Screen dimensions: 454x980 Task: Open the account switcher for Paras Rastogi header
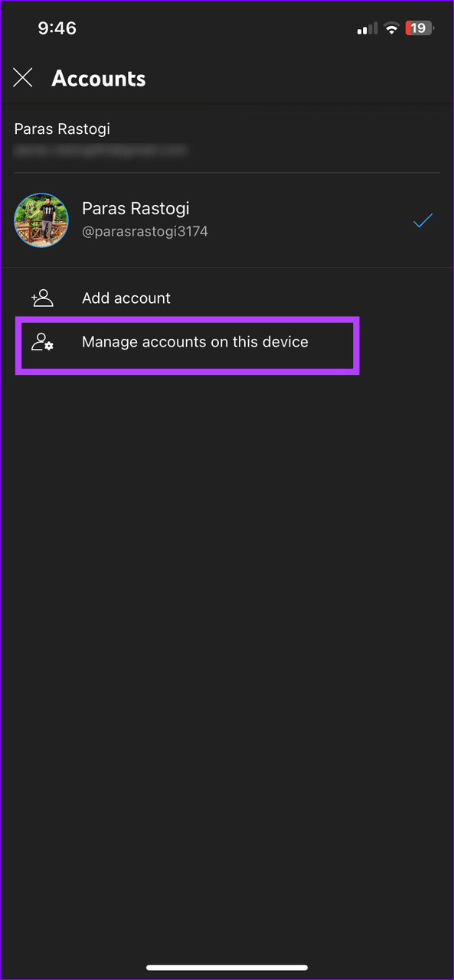click(62, 129)
